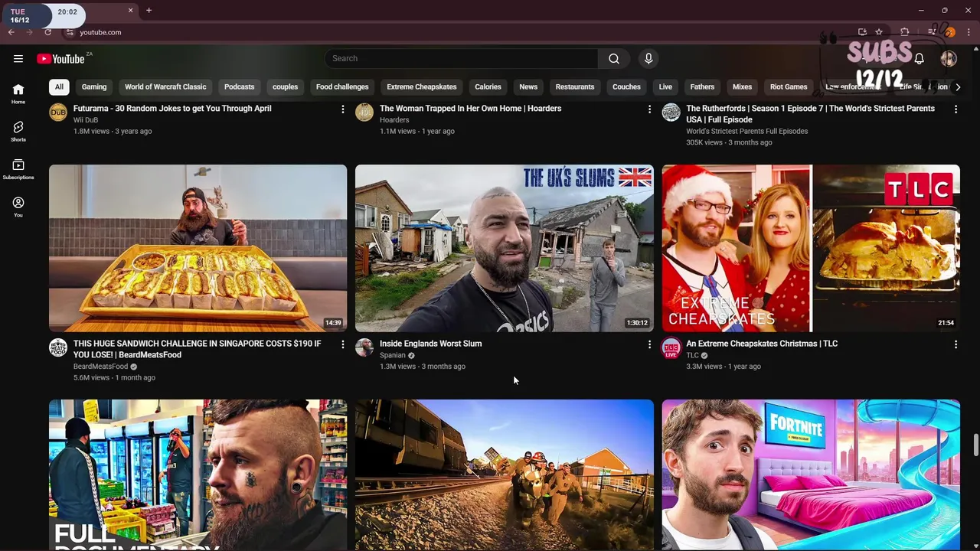Click the sandwich challenge thumbnail
The height and width of the screenshot is (551, 980).
(198, 248)
